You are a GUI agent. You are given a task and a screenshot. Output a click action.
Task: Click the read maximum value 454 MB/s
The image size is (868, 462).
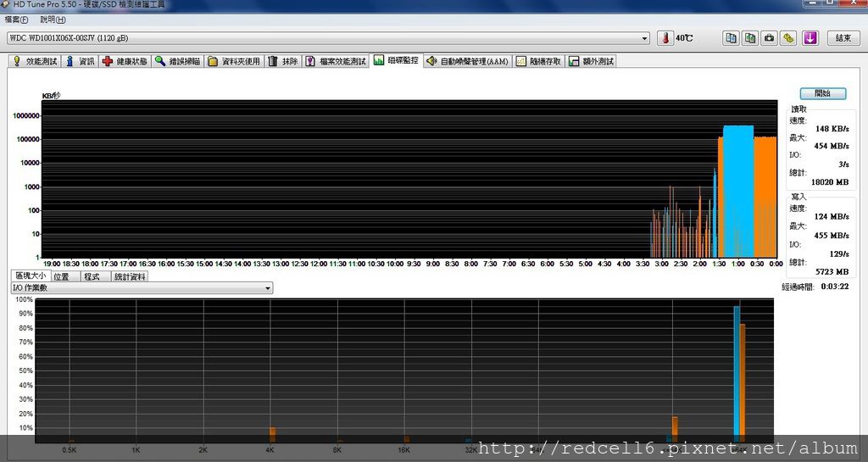[x=832, y=146]
